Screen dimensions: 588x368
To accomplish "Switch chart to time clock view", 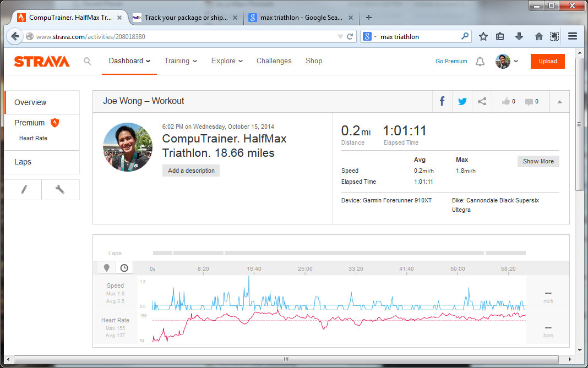I will [x=124, y=268].
